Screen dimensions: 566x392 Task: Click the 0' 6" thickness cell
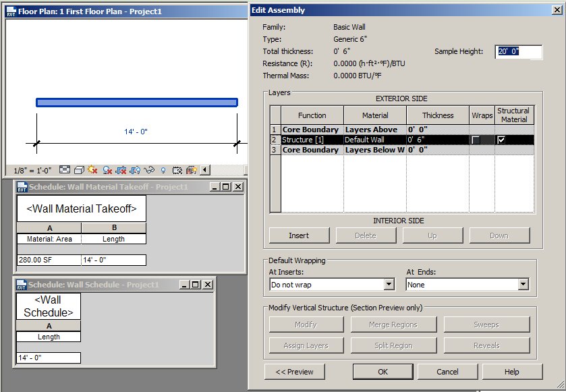point(438,140)
